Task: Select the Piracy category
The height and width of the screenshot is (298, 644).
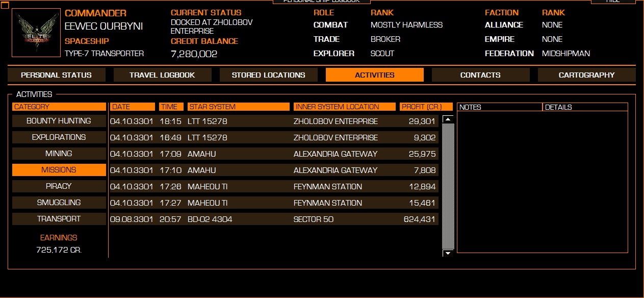Action: pyautogui.click(x=59, y=186)
